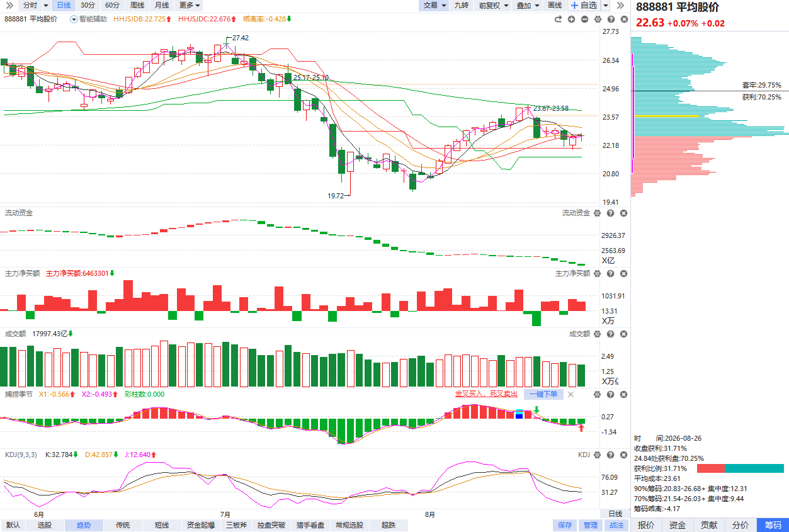
Task: Switch to the 资金 tab in right panel
Action: (678, 525)
